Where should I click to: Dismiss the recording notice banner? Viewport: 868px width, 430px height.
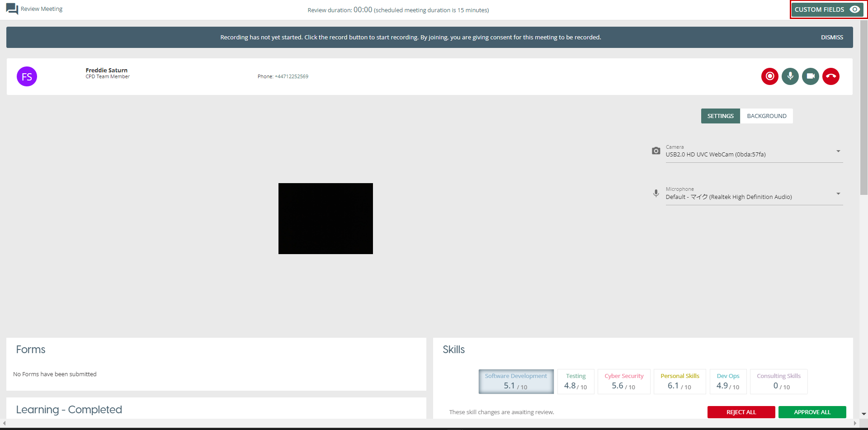(x=832, y=38)
